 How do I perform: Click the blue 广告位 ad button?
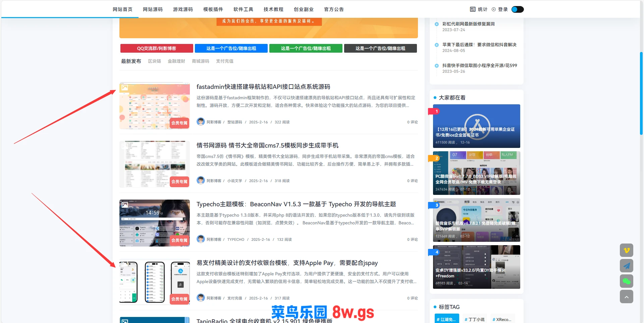[231, 48]
